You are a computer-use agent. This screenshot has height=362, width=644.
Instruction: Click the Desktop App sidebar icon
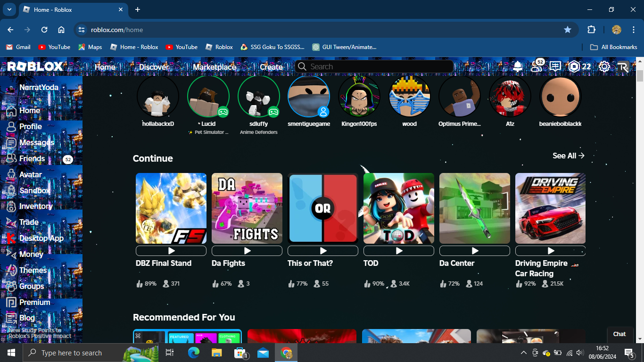point(11,239)
